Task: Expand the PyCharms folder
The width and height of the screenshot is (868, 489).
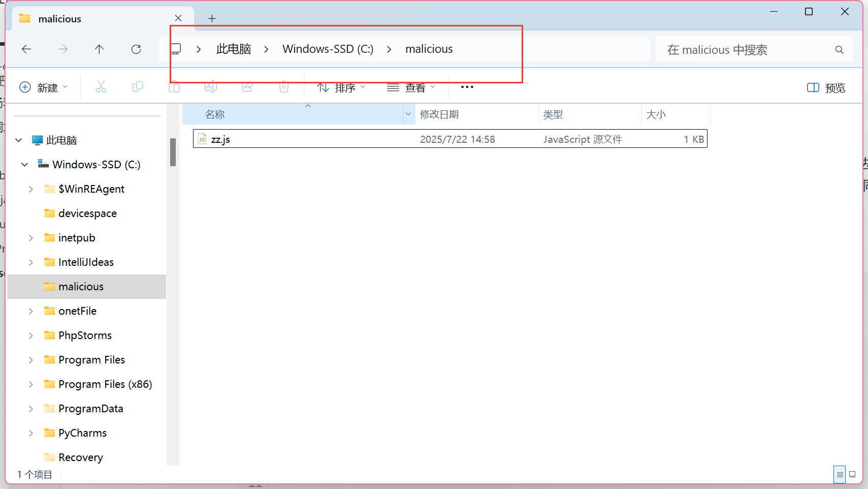Action: (x=31, y=433)
